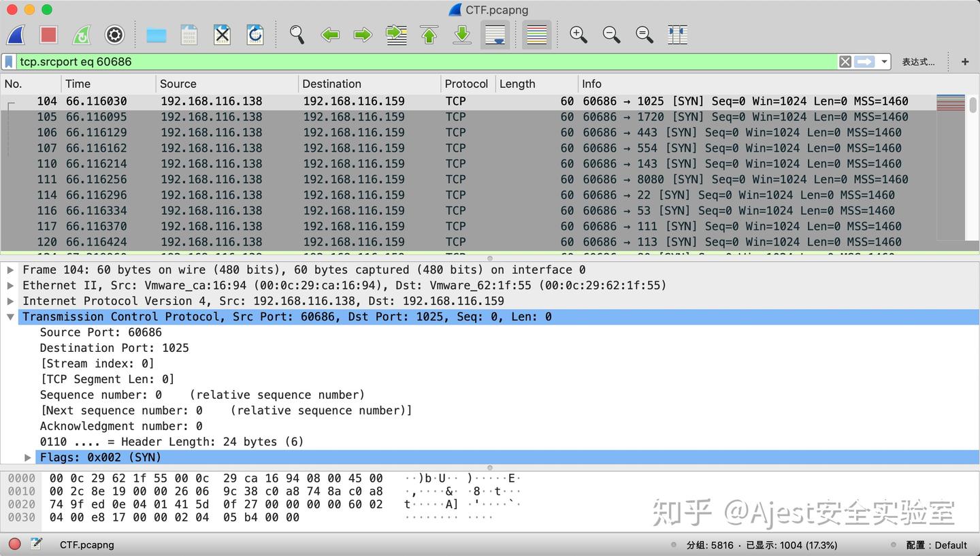
Task: Expand the Flags: 0x002 (SYN) field
Action: click(x=28, y=457)
